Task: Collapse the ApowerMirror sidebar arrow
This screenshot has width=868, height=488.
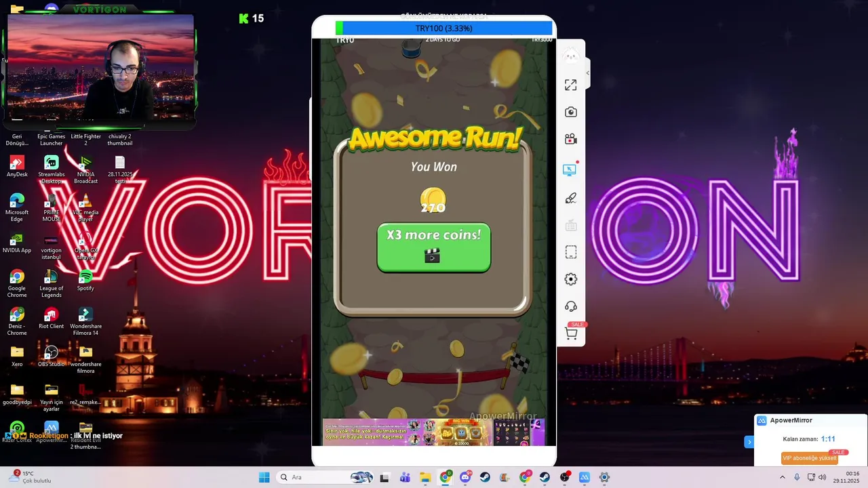Action: (x=587, y=73)
